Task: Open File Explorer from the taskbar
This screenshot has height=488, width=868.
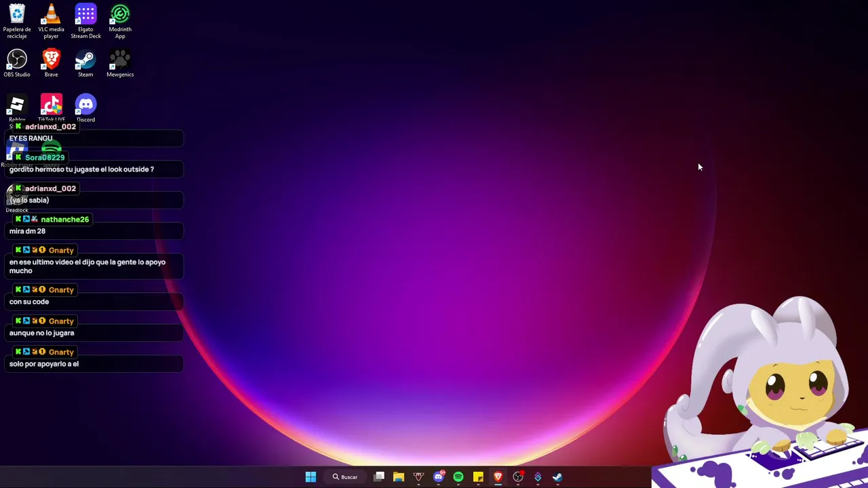Action: pyautogui.click(x=399, y=477)
